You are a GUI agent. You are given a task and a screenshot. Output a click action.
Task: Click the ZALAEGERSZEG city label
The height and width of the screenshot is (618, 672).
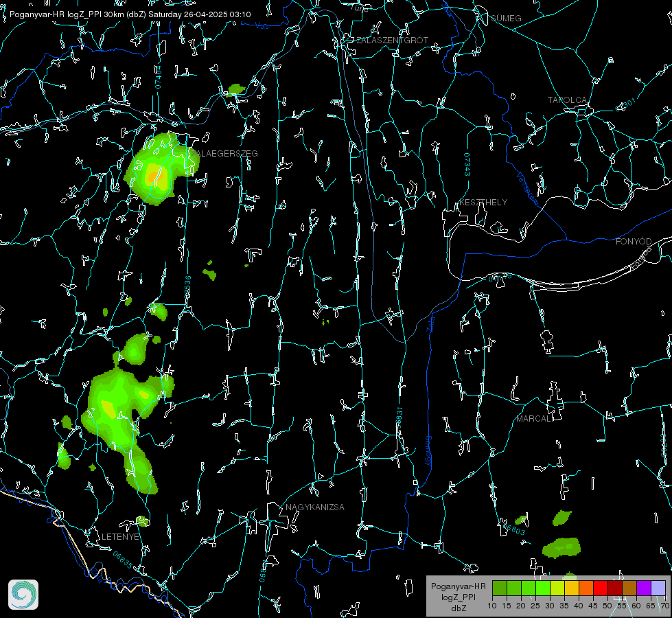click(x=224, y=154)
